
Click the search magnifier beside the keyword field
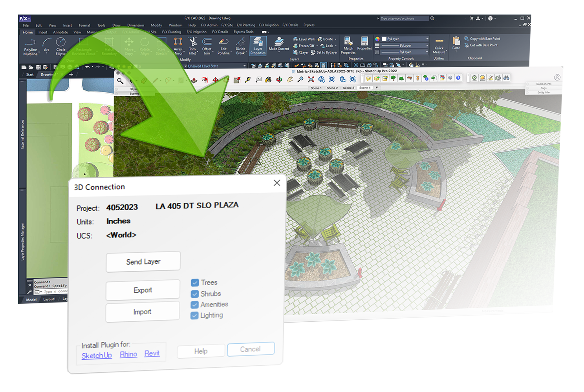pyautogui.click(x=432, y=18)
